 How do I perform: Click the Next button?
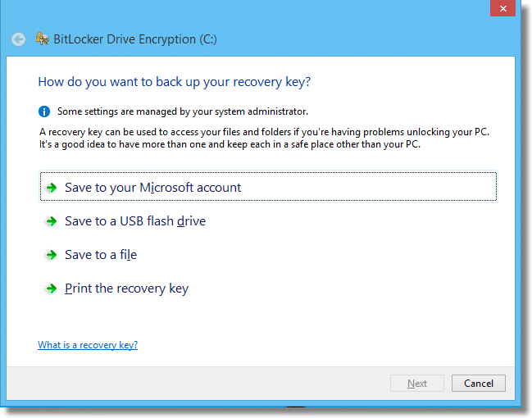tap(417, 383)
